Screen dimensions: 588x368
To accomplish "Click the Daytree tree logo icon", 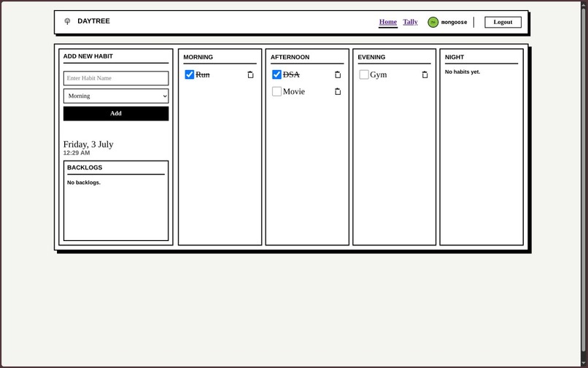I will (x=67, y=21).
